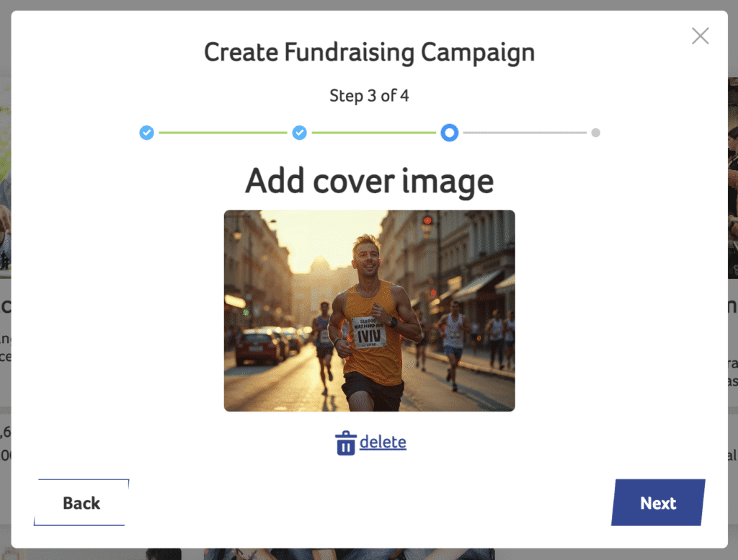The image size is (738, 560).
Task: Jump to the grey step four dot
Action: 595,133
